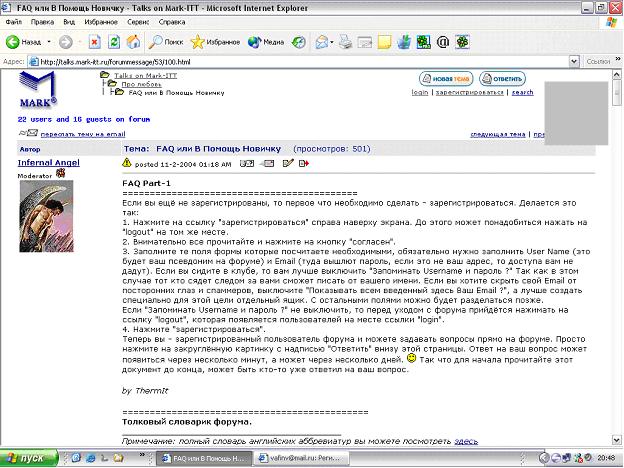Click the MARK logo image
The image size is (624, 468).
coord(37,90)
